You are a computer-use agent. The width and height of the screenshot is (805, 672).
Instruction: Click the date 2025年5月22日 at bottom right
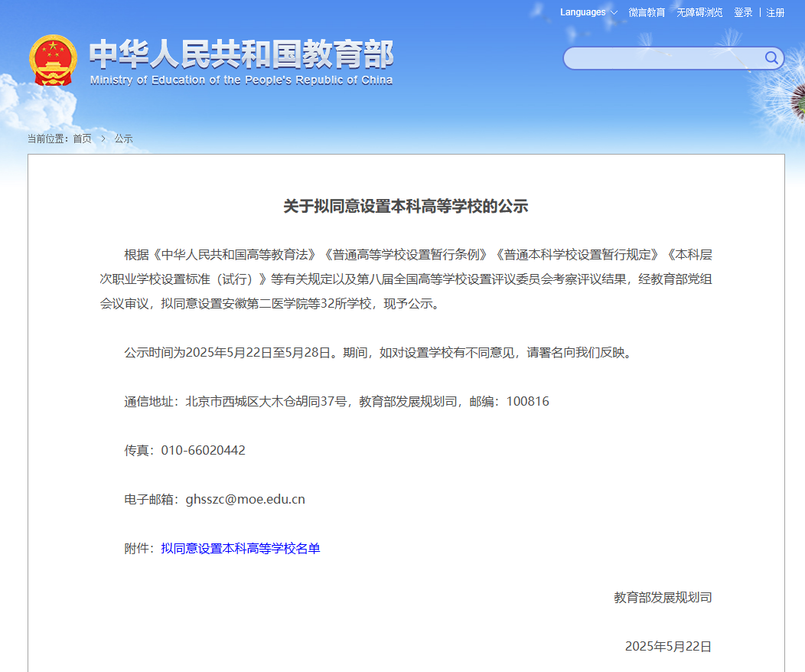tap(668, 646)
